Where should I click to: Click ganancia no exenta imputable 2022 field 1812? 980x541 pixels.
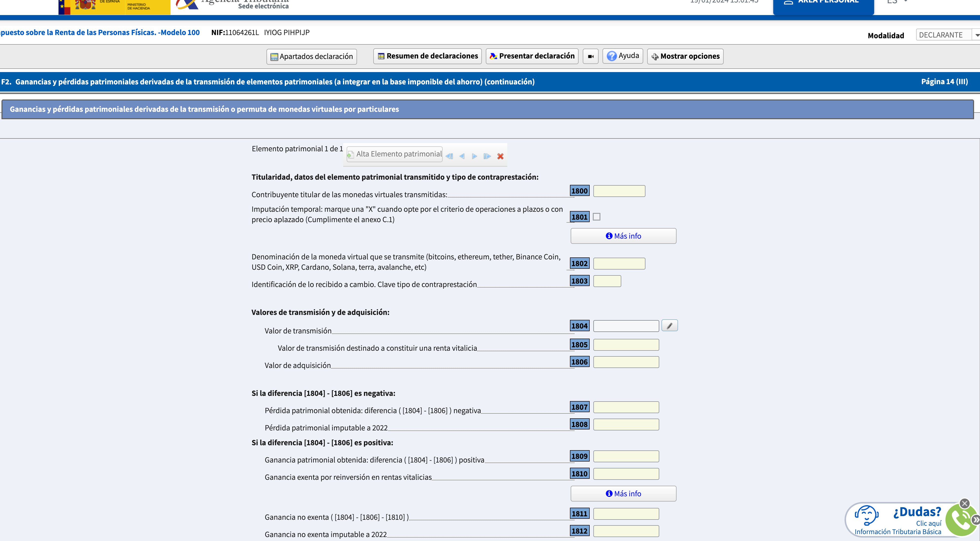pyautogui.click(x=626, y=531)
